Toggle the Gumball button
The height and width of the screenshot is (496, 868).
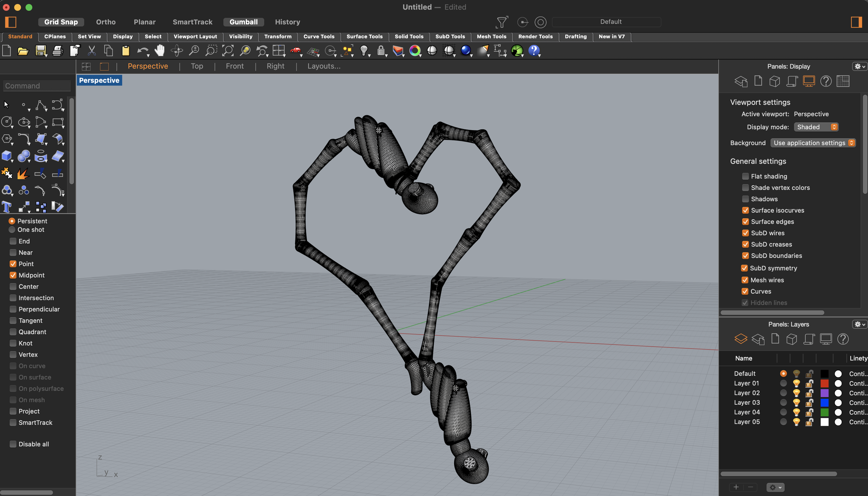pos(243,22)
